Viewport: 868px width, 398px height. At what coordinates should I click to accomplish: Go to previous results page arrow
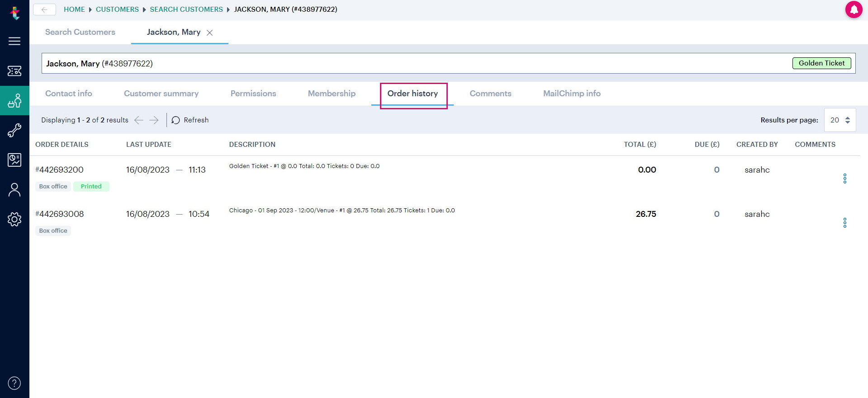139,120
